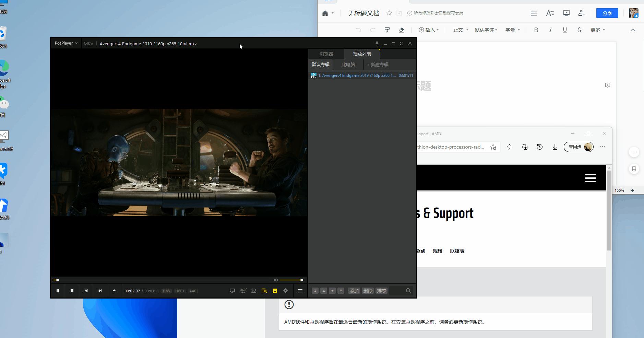Open the 360° video mode icon

(243, 291)
